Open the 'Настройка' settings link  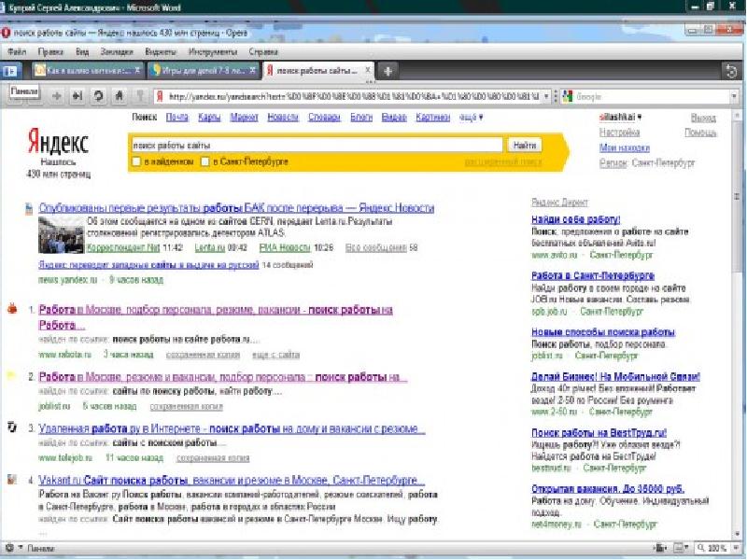[619, 133]
